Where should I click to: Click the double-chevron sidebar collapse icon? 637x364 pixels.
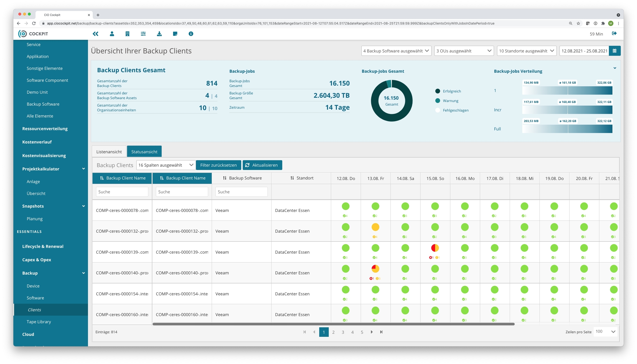pos(96,34)
